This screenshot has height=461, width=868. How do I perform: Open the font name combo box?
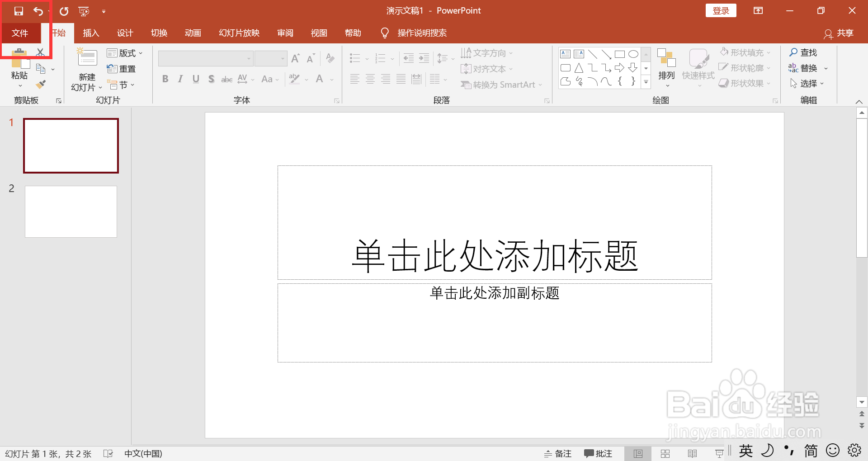click(x=205, y=58)
